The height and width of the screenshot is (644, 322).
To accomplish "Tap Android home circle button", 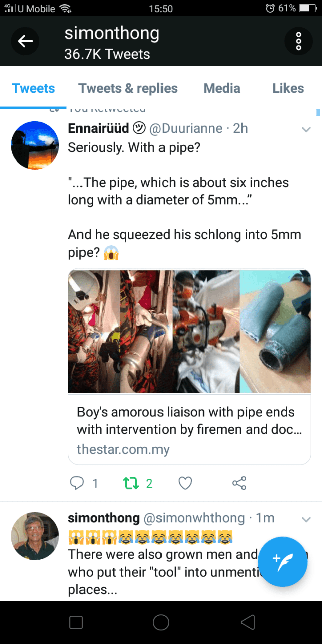I will click(x=161, y=622).
